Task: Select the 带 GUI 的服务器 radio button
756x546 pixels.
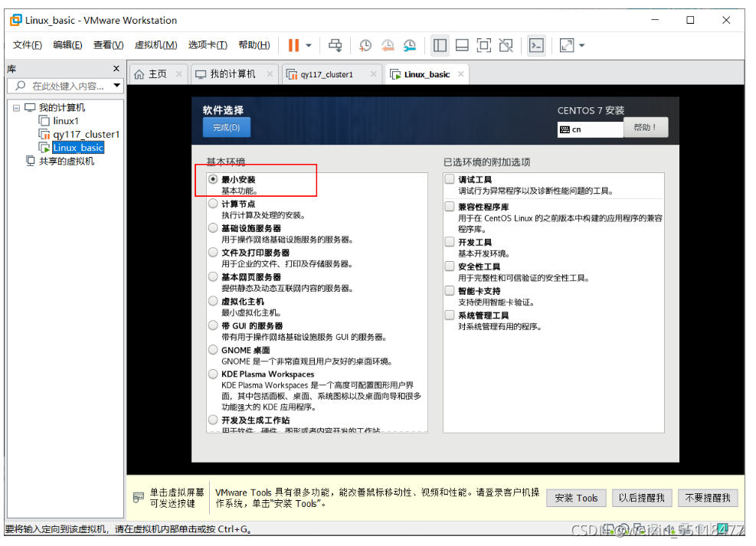Action: (213, 325)
